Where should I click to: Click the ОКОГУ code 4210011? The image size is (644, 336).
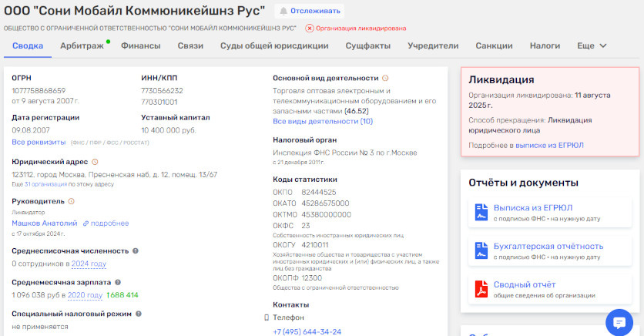point(315,245)
